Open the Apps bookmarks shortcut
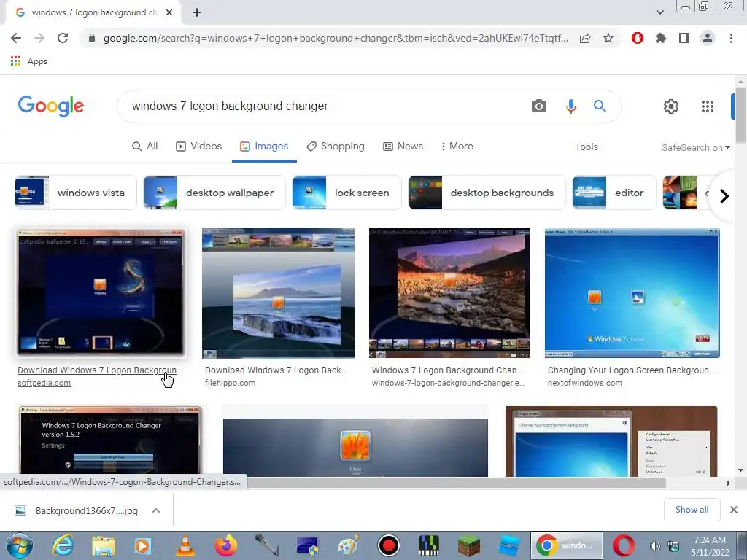Screen dimensions: 747x560 [x=29, y=61]
